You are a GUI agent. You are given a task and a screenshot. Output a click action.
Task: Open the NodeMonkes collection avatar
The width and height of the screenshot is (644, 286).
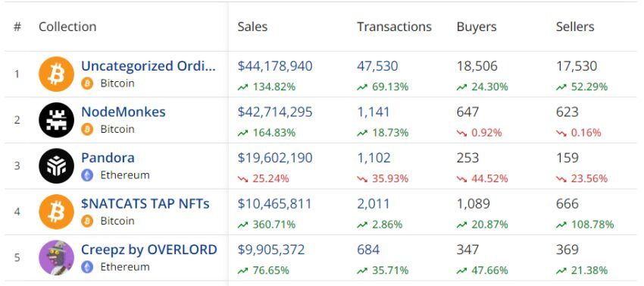(x=56, y=120)
